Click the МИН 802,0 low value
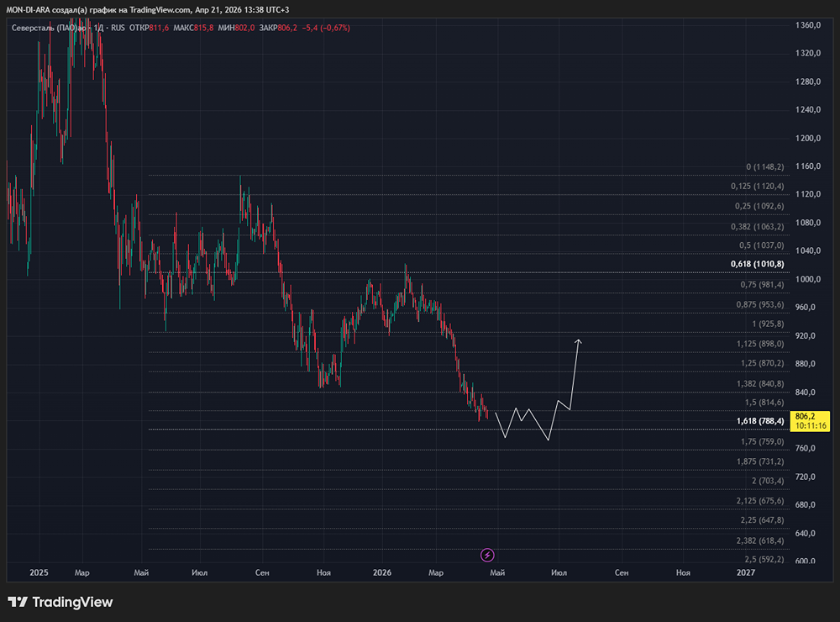Screen dimensions: 840x622 [x=236, y=28]
